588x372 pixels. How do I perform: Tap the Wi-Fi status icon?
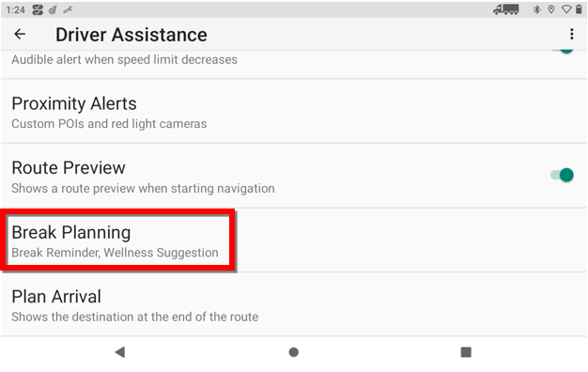click(x=566, y=9)
